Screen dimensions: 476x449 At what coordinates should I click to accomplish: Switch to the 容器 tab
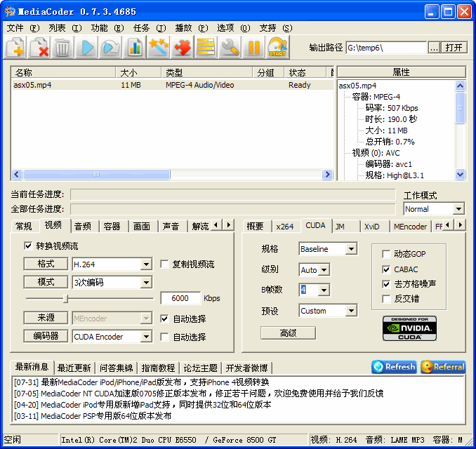click(x=112, y=227)
